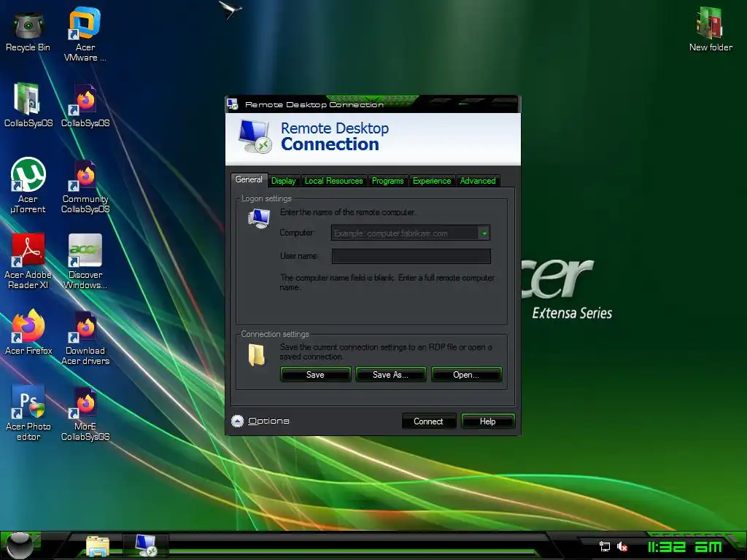Screen dimensions: 747x560
Task: Open the Local Resources tab
Action: pos(334,181)
